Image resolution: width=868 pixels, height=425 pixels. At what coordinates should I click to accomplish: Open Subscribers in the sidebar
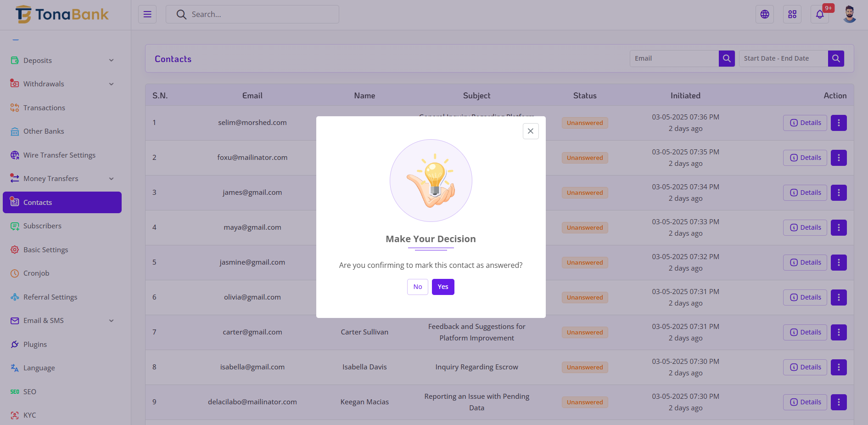tap(42, 226)
